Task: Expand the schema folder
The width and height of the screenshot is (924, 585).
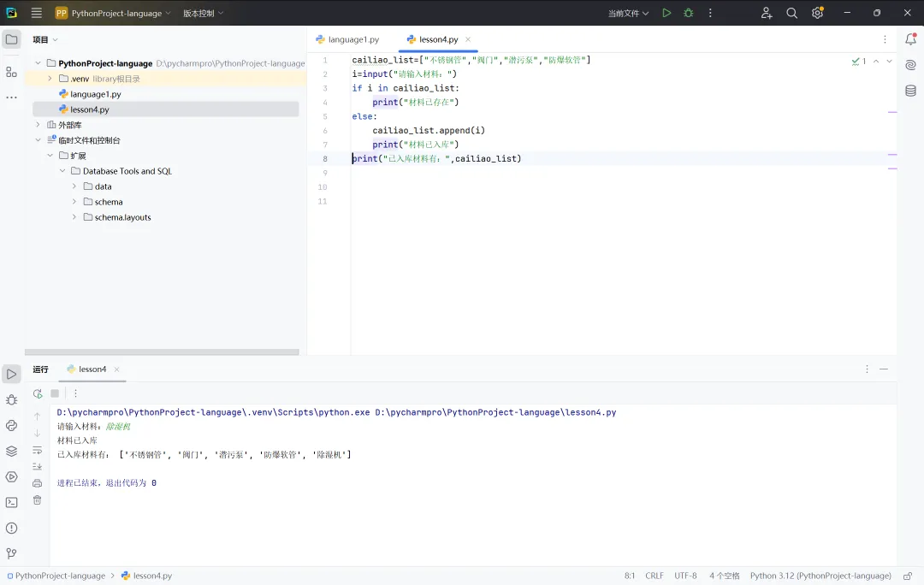Action: click(x=74, y=202)
